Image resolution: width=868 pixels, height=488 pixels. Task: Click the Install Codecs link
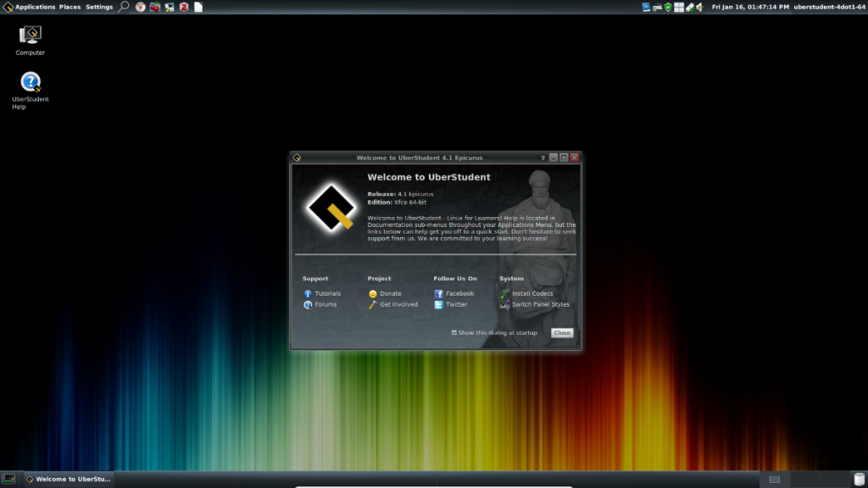531,294
